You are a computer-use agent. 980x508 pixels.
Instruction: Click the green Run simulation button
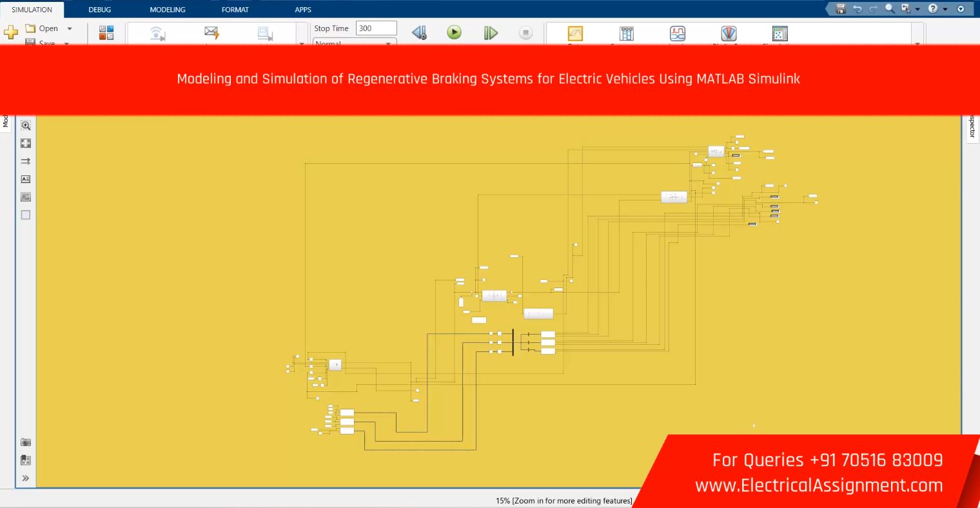[454, 32]
